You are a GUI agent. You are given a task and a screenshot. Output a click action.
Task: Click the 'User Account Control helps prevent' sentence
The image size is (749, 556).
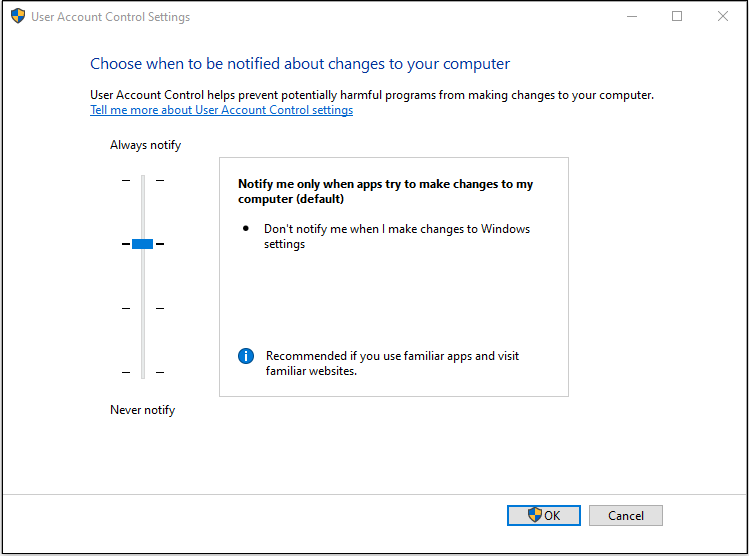coord(372,95)
